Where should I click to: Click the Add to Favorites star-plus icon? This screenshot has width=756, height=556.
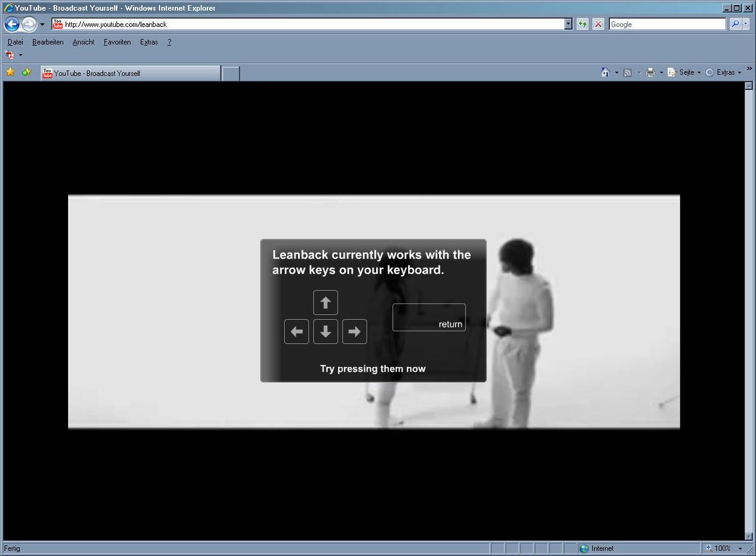point(26,72)
